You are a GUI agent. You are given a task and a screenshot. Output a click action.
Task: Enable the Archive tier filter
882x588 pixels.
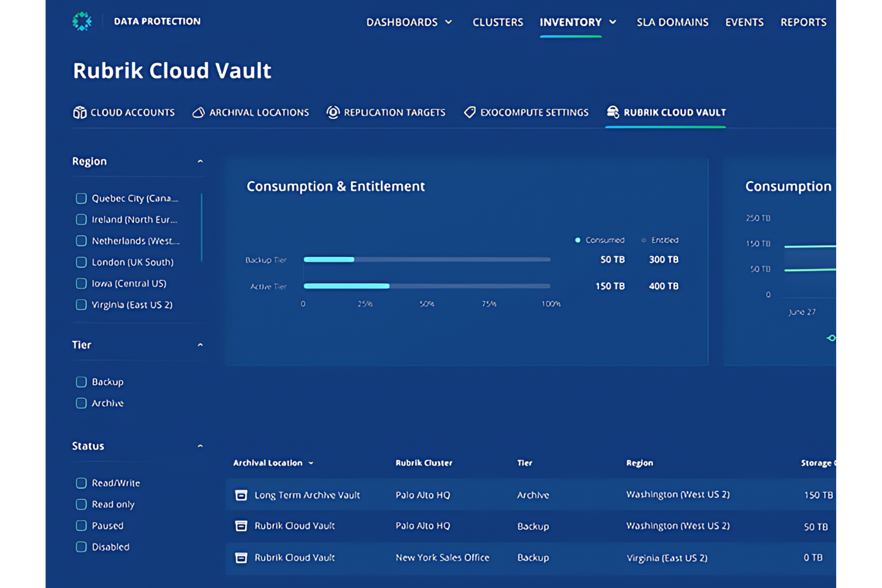tap(82, 403)
